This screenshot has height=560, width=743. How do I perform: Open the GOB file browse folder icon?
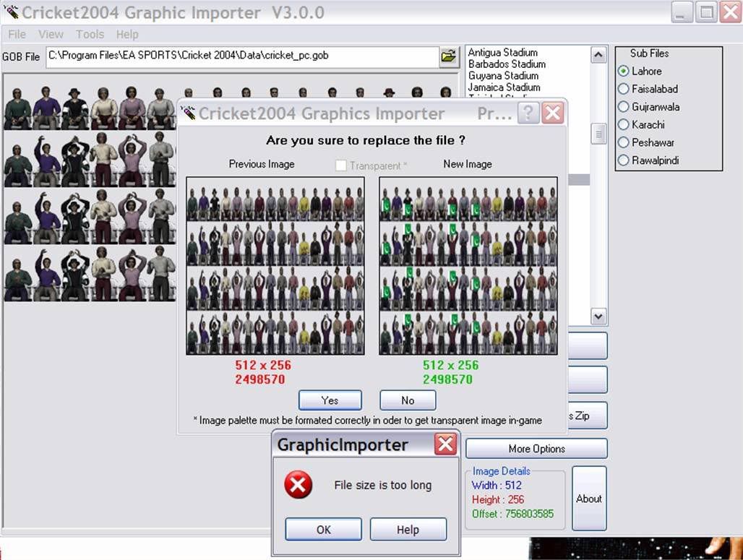(448, 56)
